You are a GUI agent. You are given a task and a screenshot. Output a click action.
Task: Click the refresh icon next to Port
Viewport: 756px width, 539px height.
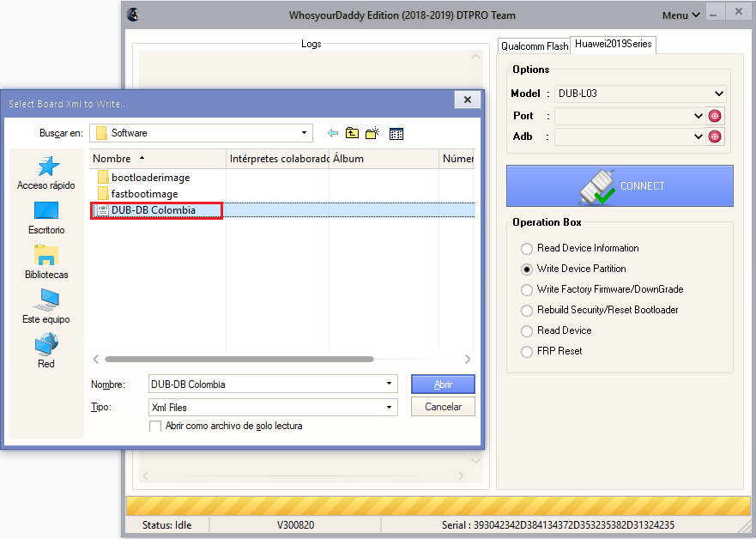(715, 116)
